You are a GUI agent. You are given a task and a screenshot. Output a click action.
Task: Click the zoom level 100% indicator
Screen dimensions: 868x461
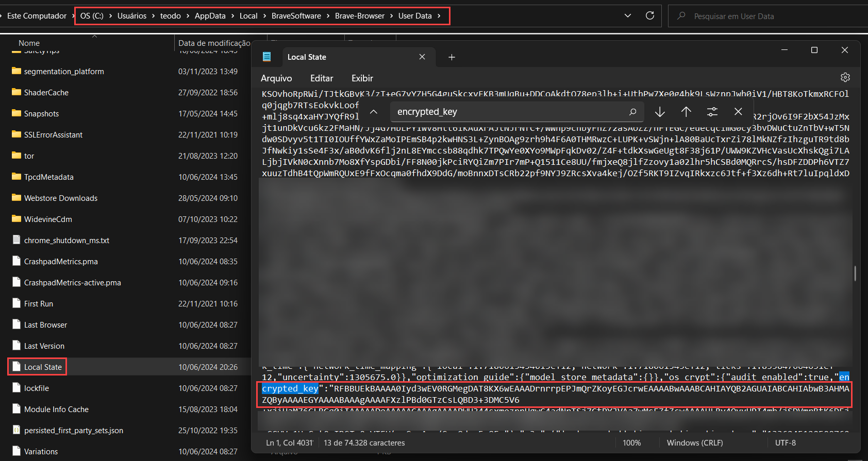coord(631,443)
